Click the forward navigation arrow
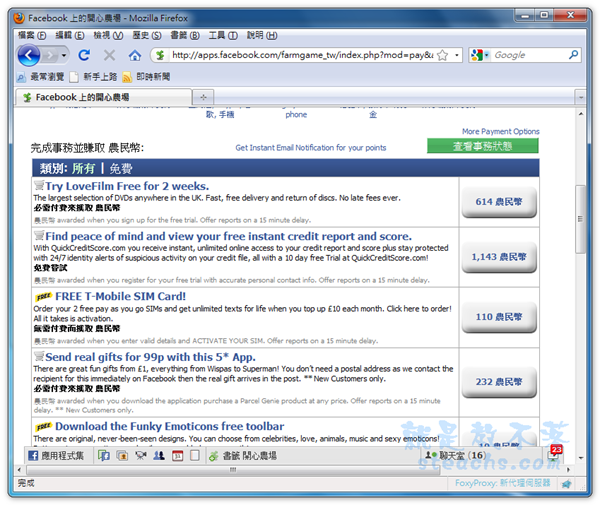 [x=50, y=55]
